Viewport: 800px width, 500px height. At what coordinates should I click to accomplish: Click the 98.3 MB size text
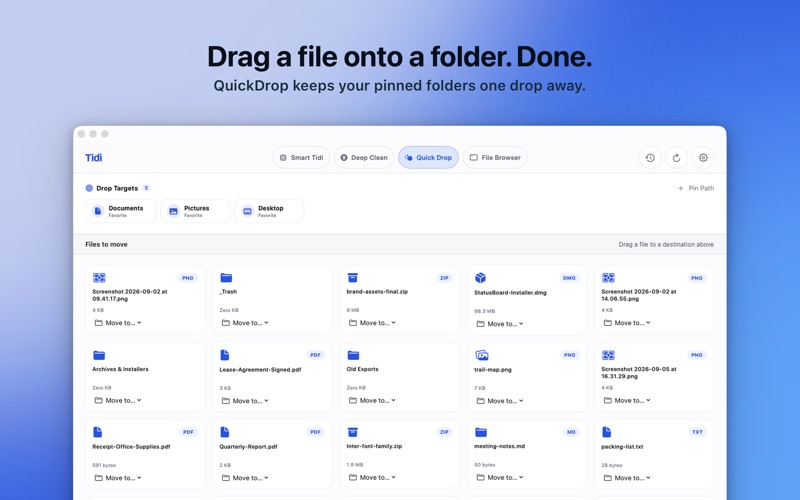point(484,311)
